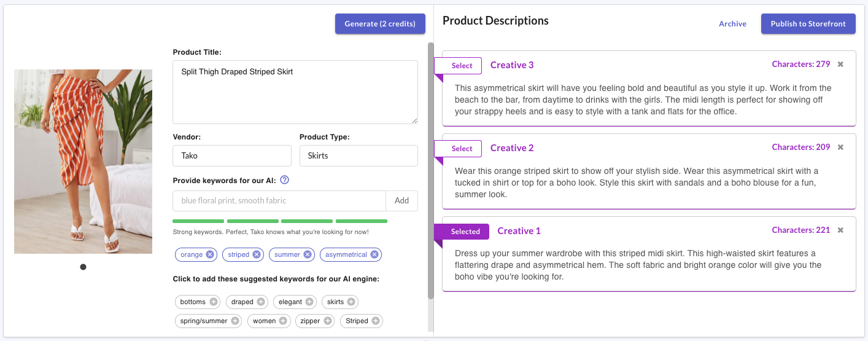
Task: Open keywords help question mark icon
Action: click(284, 181)
